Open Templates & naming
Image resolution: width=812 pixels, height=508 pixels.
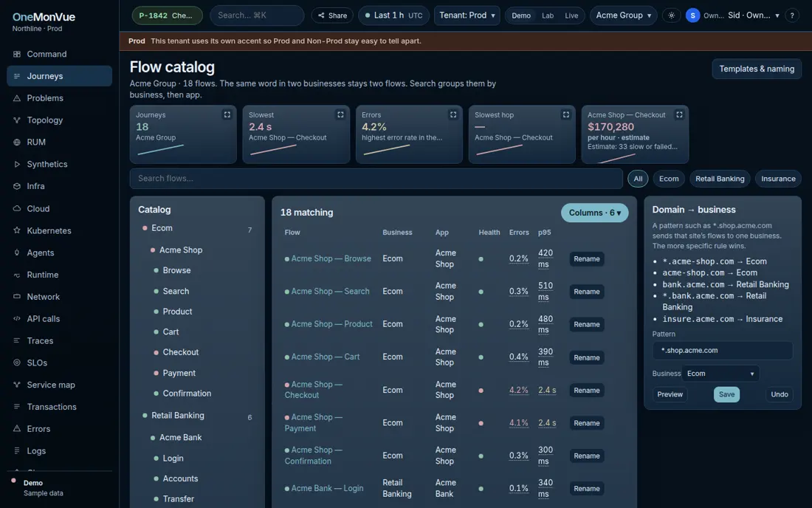point(757,69)
